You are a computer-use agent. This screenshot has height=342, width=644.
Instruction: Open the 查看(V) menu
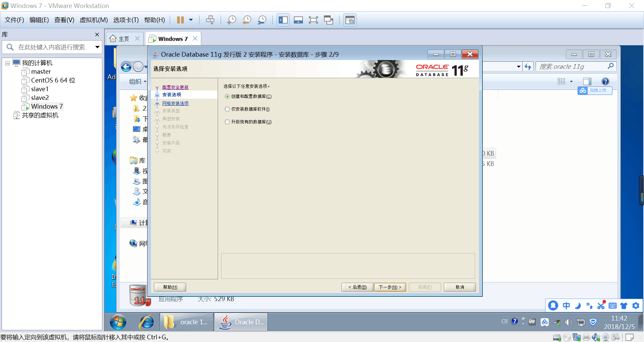[64, 20]
